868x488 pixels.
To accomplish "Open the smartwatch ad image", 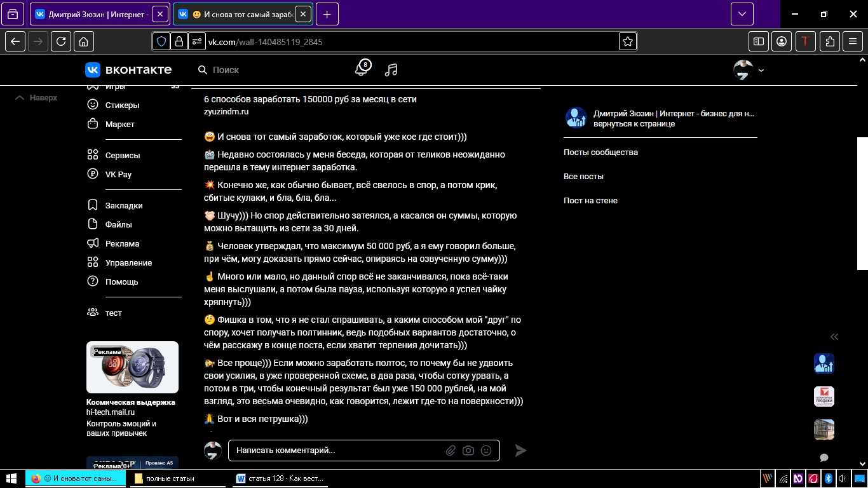I will pos(132,367).
